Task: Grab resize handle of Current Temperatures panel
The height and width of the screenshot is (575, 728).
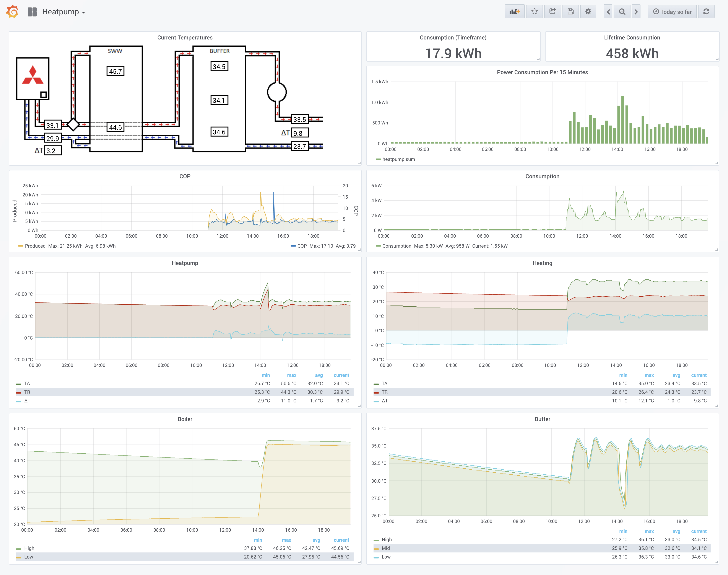Action: click(x=359, y=163)
